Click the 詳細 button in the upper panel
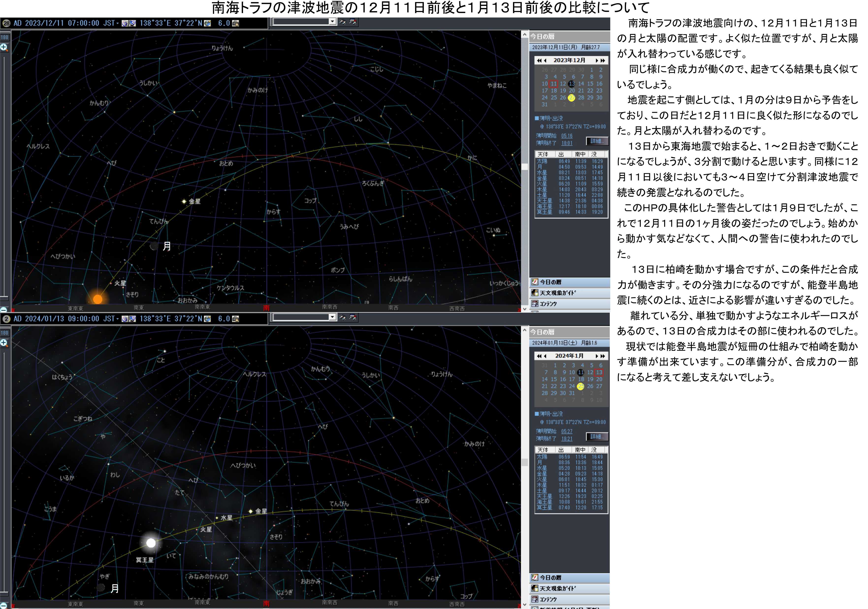Viewport: 868px width, 609px height. [x=597, y=141]
